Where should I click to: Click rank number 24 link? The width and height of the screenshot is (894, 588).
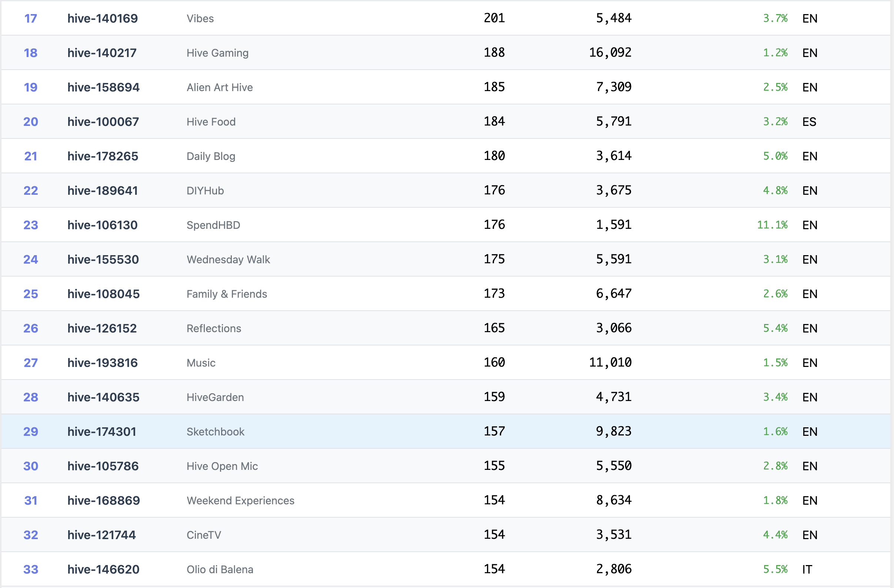click(x=30, y=260)
